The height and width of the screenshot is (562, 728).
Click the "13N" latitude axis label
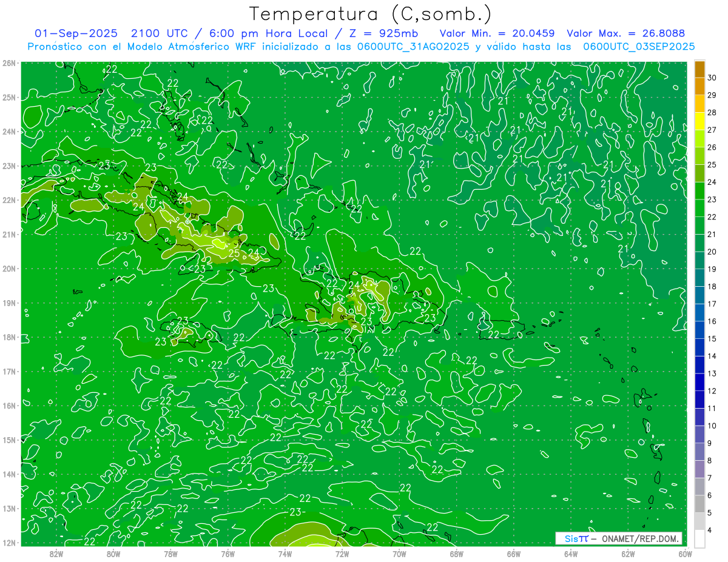click(x=8, y=509)
